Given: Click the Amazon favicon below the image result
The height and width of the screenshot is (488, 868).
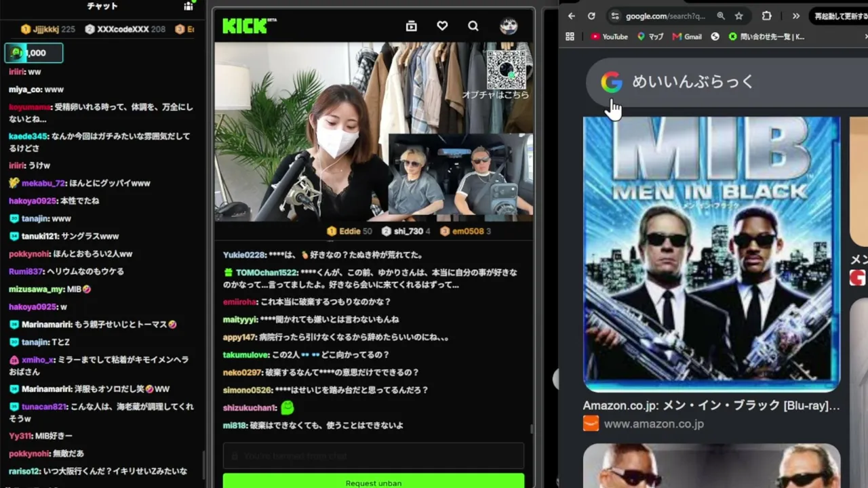Looking at the screenshot, I should coord(591,424).
